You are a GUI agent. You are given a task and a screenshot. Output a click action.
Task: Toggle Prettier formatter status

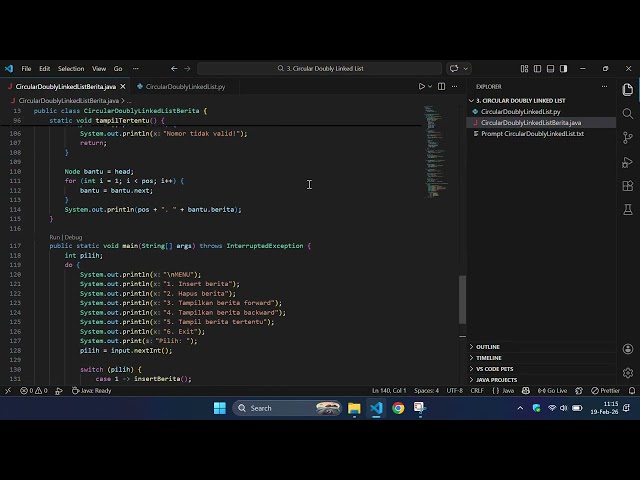point(606,391)
